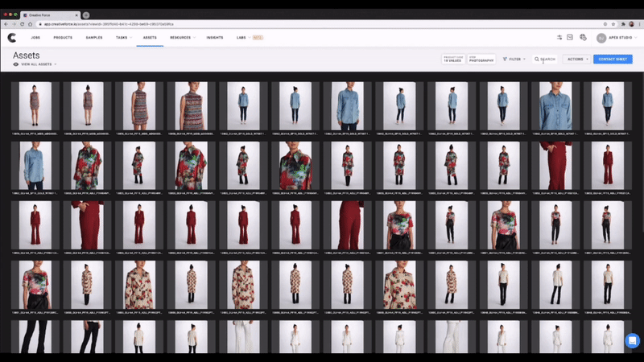Open a new browser tab with plus
This screenshot has width=644, height=362.
86,15
